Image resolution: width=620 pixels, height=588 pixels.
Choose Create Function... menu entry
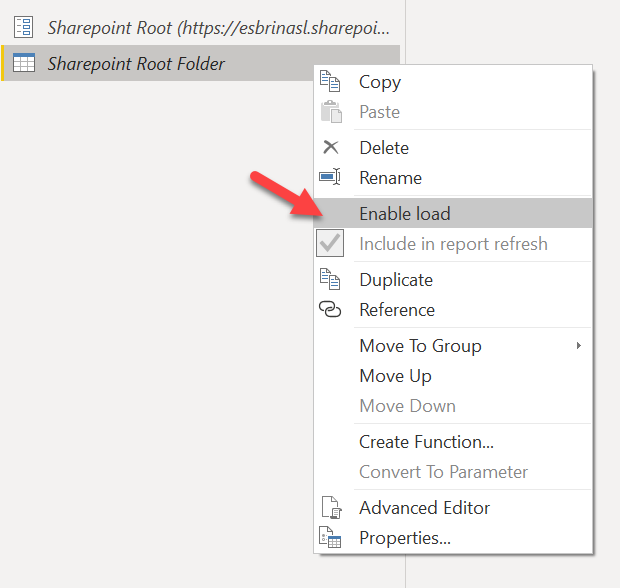click(426, 442)
